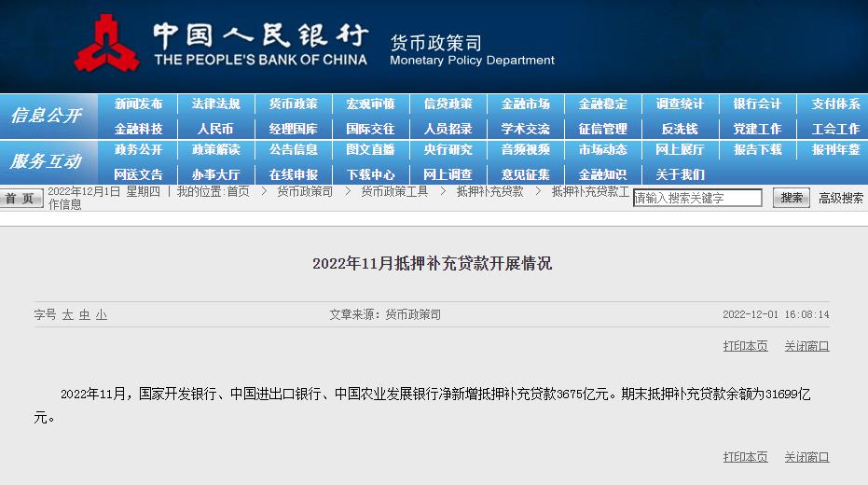The width and height of the screenshot is (868, 485).
Task: Click the search keyword input field
Action: (697, 198)
